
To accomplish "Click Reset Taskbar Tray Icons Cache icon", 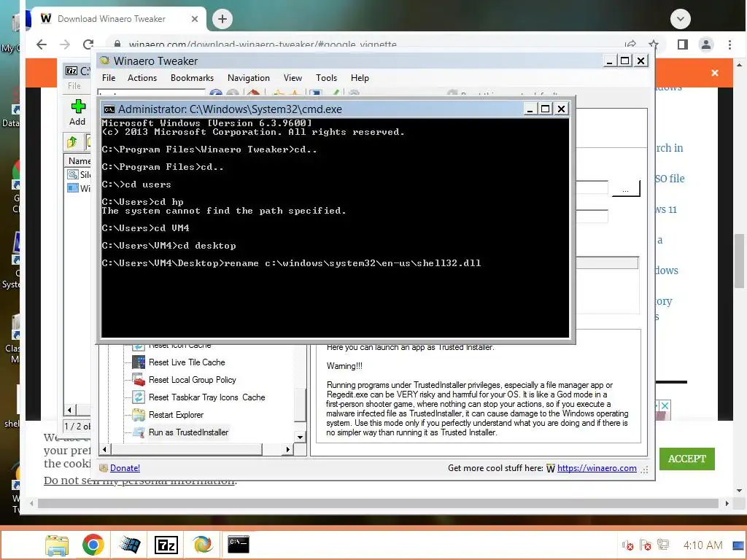I will (x=139, y=397).
